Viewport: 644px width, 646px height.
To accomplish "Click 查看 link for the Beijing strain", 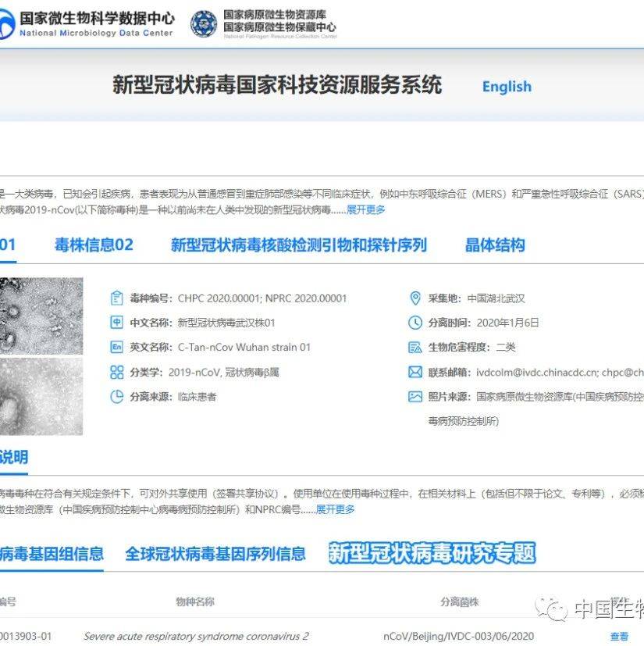I will pyautogui.click(x=619, y=637).
